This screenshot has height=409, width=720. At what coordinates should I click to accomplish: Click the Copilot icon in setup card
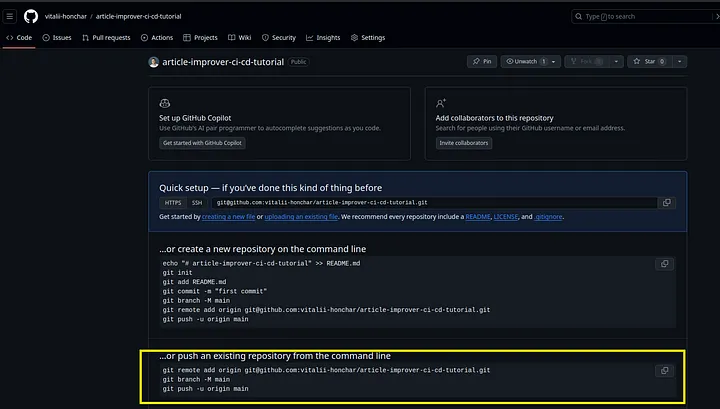[x=164, y=103]
